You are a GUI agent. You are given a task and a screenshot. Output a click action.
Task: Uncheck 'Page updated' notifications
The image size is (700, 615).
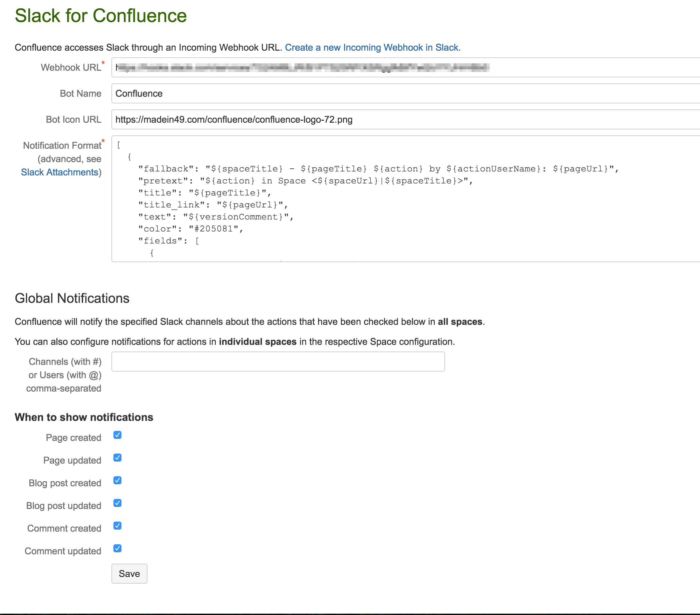[117, 458]
